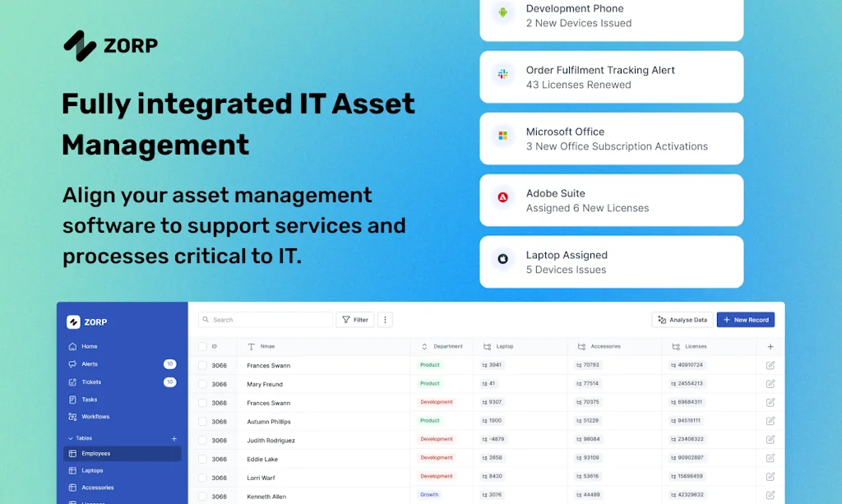The width and height of the screenshot is (842, 504).
Task: Open the Workflows section
Action: (95, 417)
